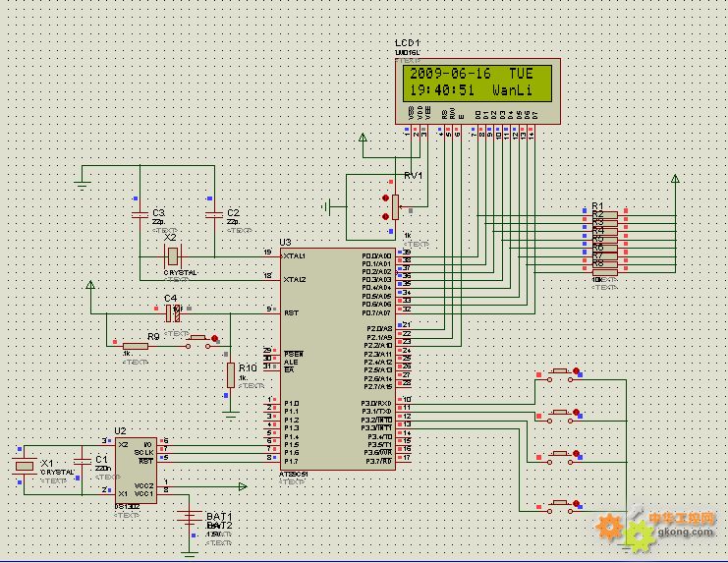728x563 pixels.
Task: Click P1.0 pin label on U3
Action: point(291,404)
